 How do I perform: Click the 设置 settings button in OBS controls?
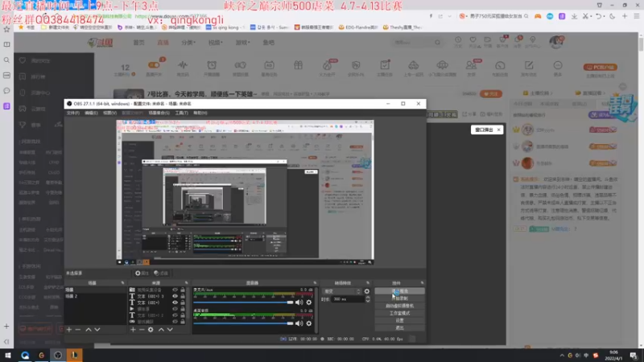pyautogui.click(x=399, y=320)
